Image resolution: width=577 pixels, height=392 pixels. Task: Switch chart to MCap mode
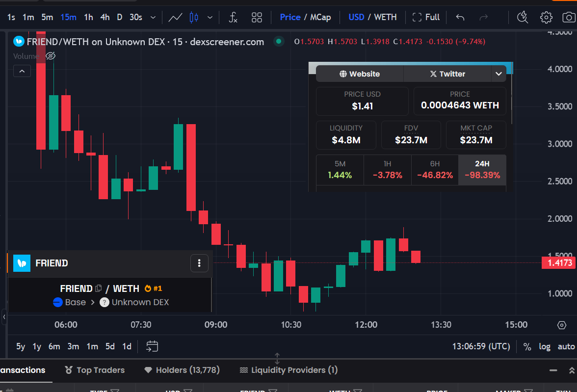(320, 17)
